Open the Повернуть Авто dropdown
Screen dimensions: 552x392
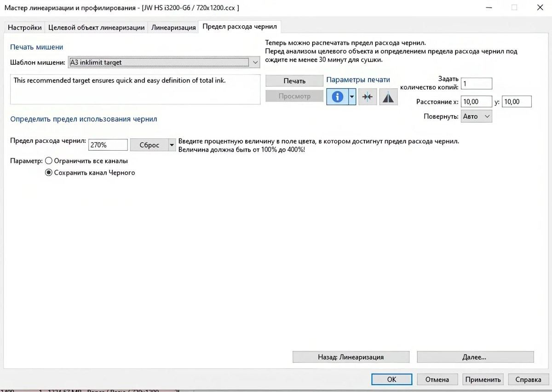point(477,116)
